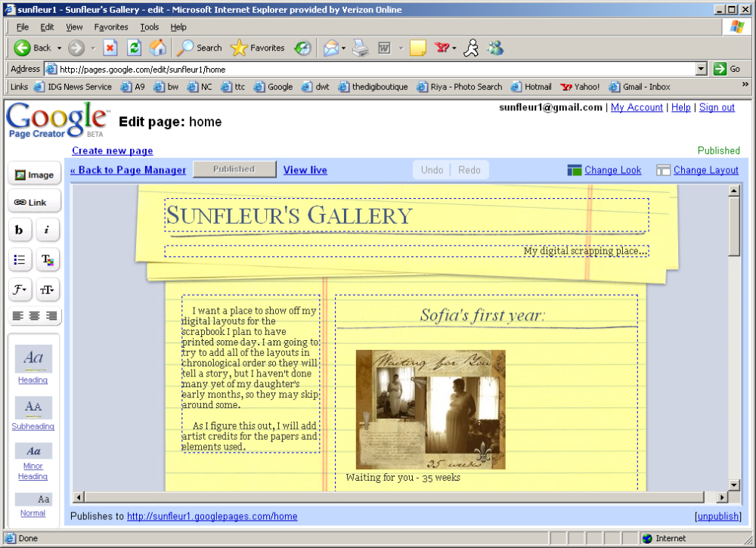Viewport: 756px width, 548px height.
Task: Click the browser Home icon
Action: pos(158,47)
